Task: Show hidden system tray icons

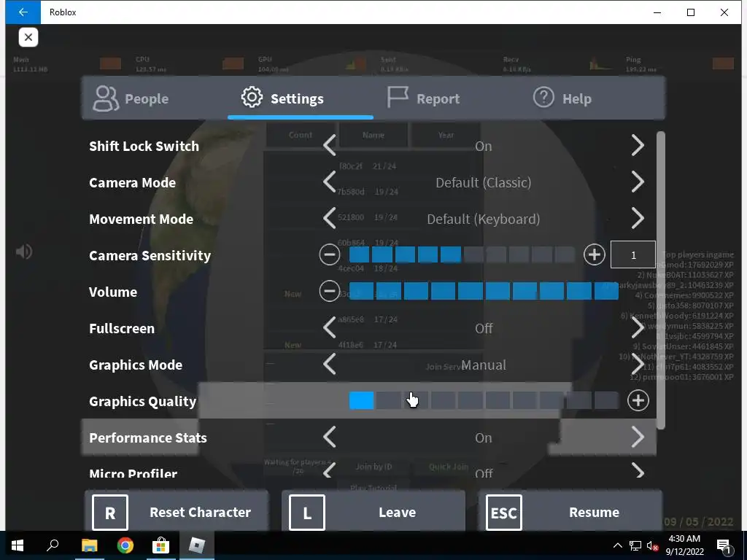Action: (617, 545)
